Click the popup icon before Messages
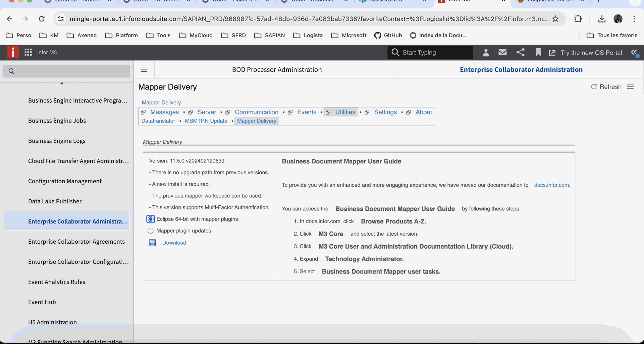This screenshot has width=644, height=344. click(x=143, y=112)
